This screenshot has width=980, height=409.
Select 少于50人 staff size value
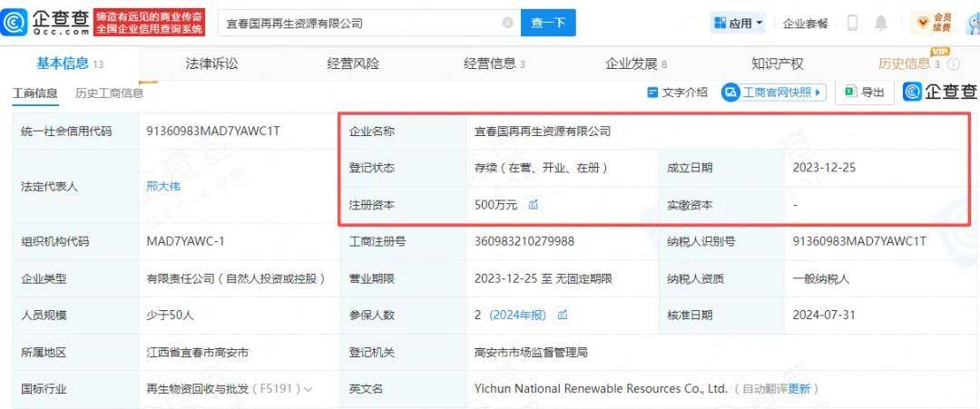click(x=170, y=316)
